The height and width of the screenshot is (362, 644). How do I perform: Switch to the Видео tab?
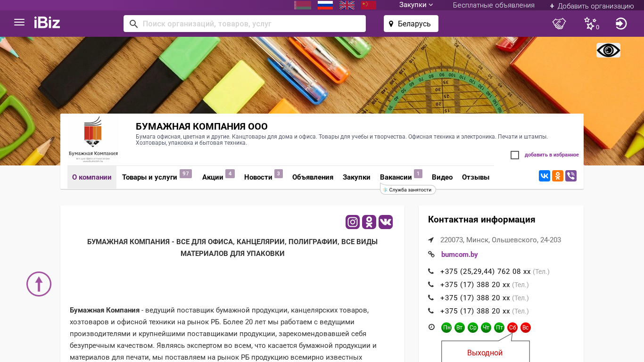(x=442, y=177)
